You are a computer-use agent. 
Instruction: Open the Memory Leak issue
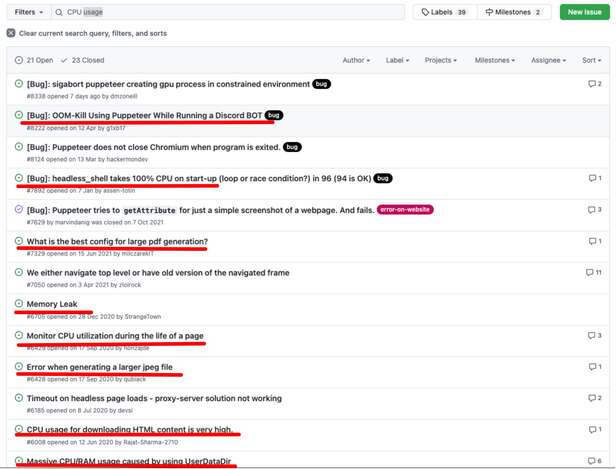tap(52, 304)
